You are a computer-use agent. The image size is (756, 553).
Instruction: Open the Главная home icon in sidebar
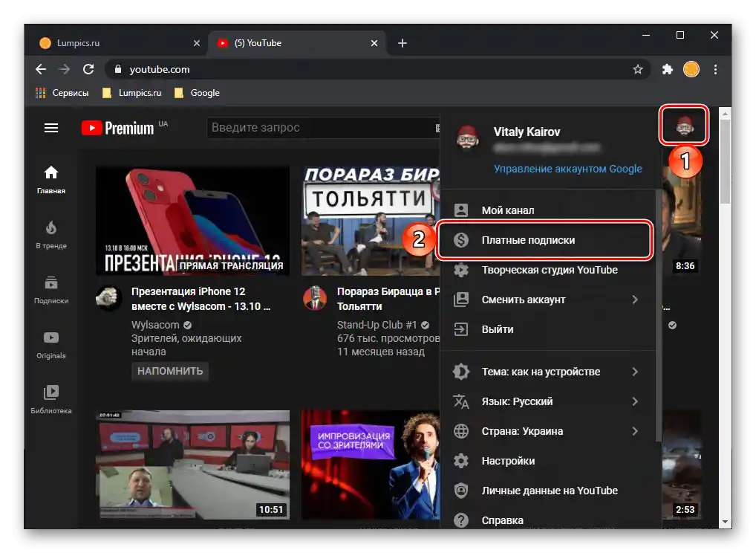pyautogui.click(x=50, y=177)
